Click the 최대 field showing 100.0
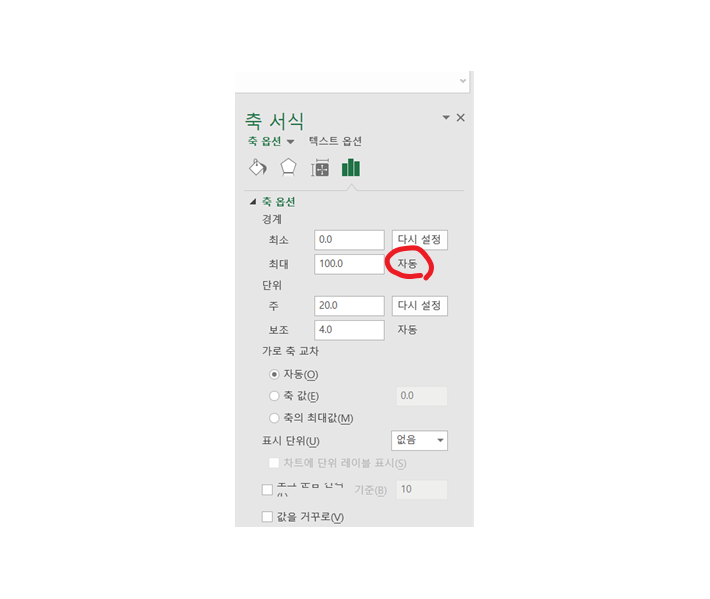Screen dimensions: 710x599 point(350,264)
